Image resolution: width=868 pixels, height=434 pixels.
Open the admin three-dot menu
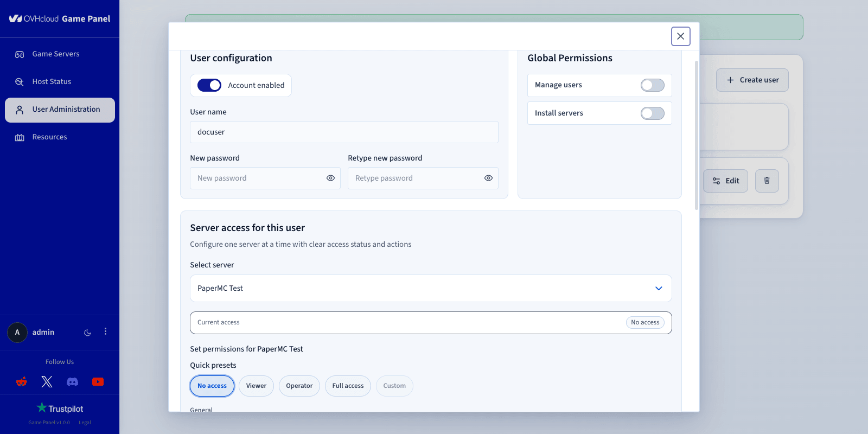[105, 331]
